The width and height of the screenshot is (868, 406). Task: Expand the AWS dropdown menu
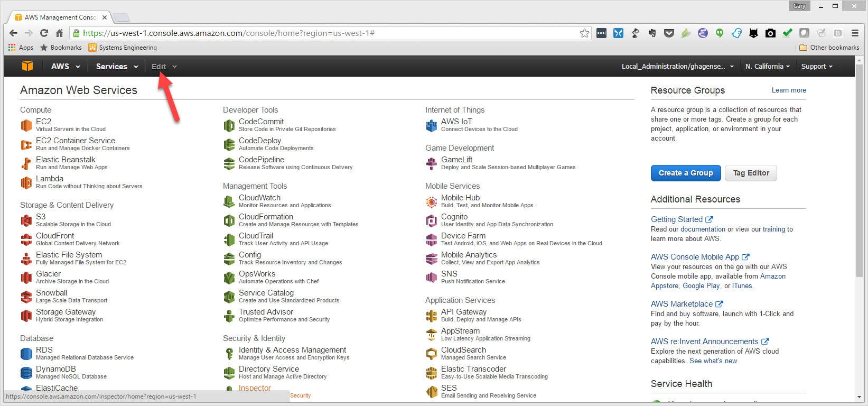point(66,66)
